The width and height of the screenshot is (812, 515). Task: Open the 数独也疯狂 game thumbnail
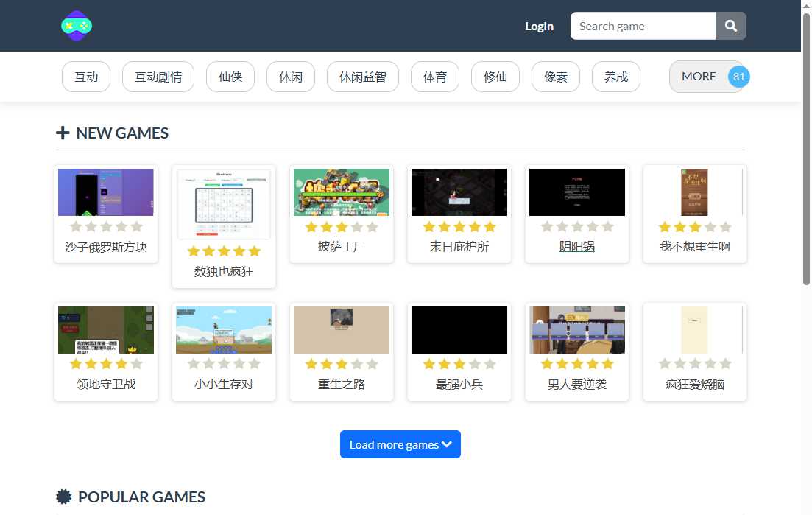pyautogui.click(x=223, y=204)
